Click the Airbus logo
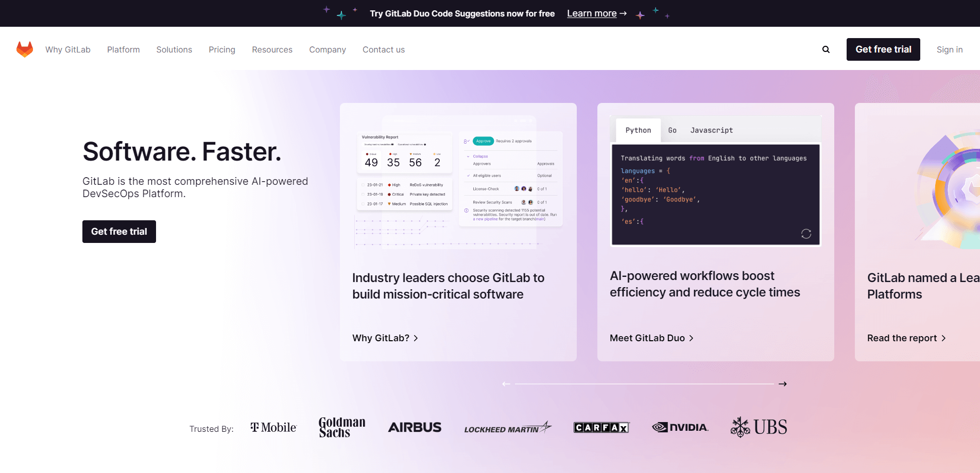 (x=415, y=427)
